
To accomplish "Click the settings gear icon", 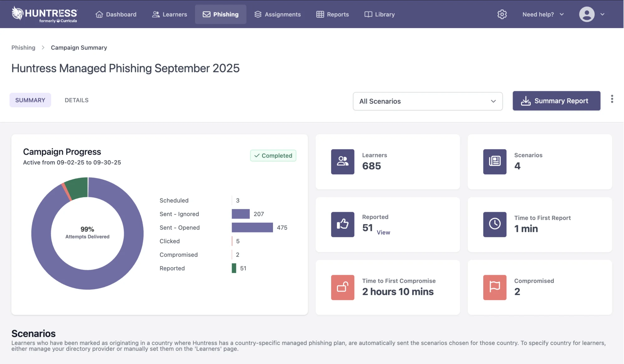I will click(502, 14).
